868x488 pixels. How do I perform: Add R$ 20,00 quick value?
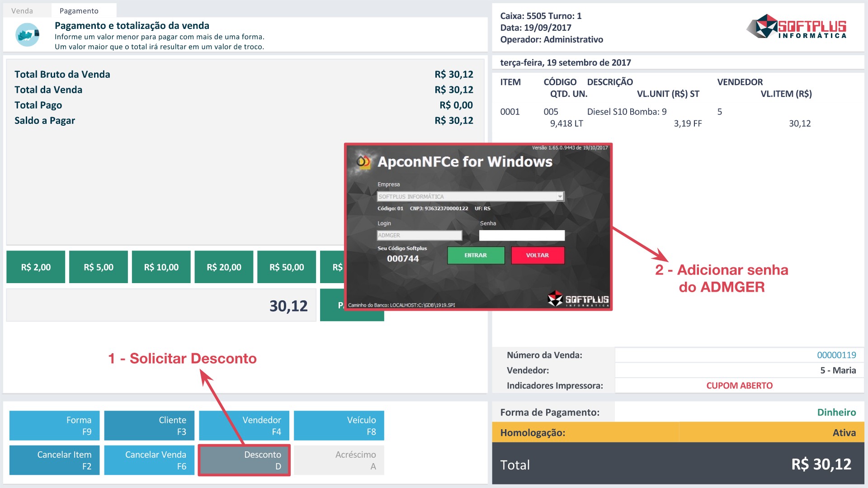224,267
